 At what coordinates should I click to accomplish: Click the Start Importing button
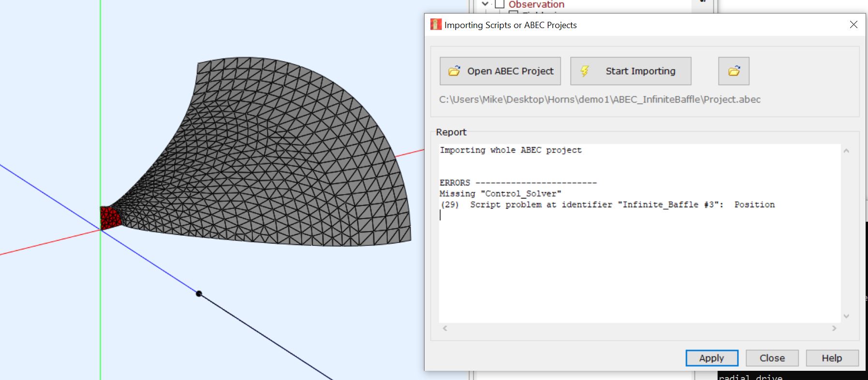[631, 71]
